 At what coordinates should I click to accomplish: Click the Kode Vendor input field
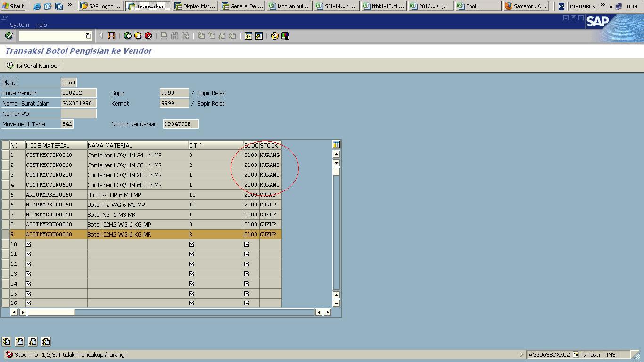tap(78, 93)
